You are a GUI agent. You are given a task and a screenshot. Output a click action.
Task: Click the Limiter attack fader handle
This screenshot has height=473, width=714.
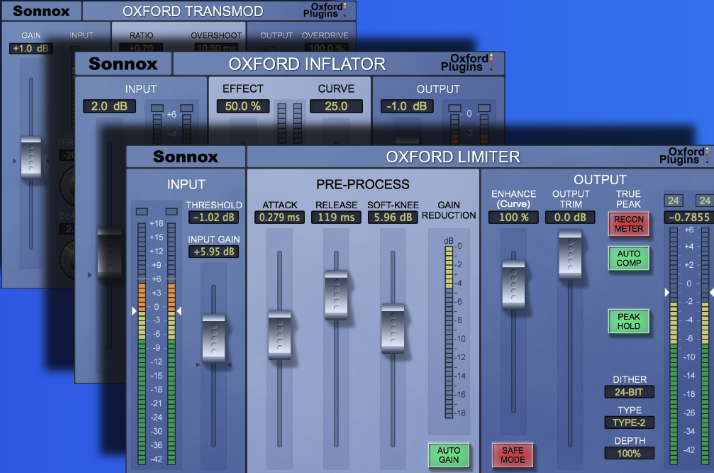coord(280,335)
